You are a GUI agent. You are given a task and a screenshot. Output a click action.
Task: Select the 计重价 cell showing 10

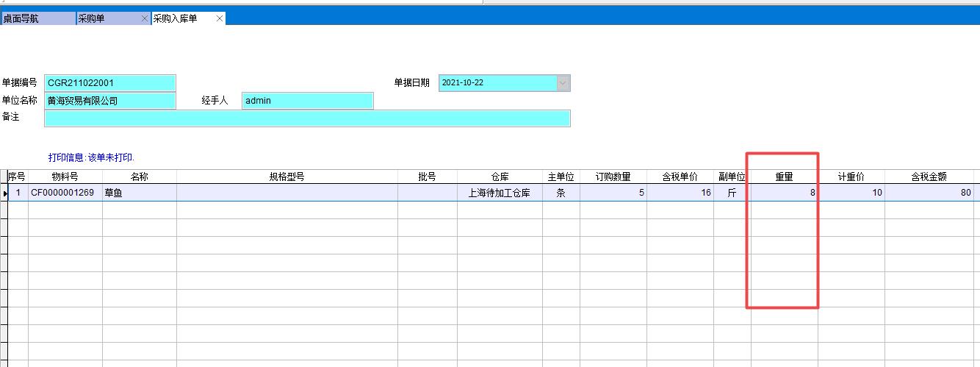[851, 193]
